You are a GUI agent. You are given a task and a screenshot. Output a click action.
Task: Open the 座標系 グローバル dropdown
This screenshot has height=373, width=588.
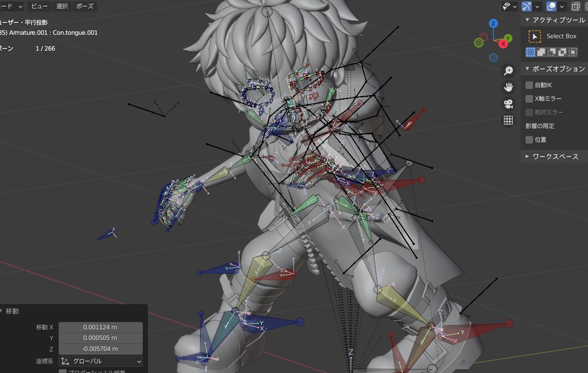[x=100, y=361]
